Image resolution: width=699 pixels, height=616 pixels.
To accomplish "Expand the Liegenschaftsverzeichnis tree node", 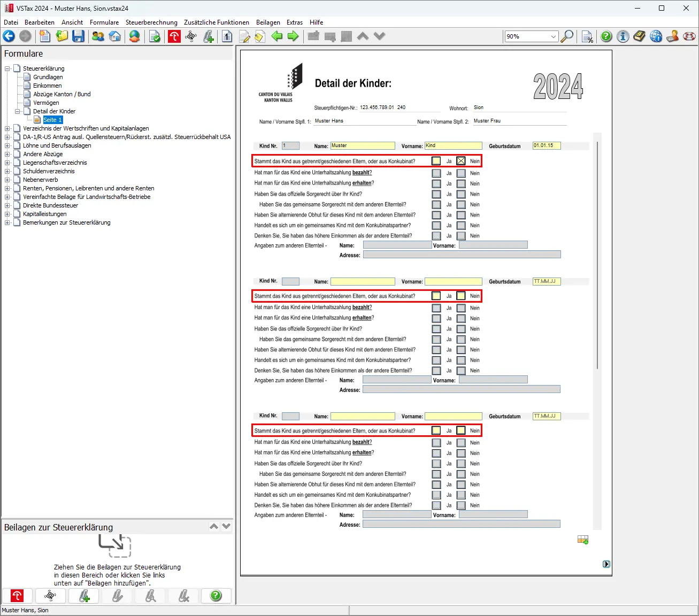I will 7,163.
